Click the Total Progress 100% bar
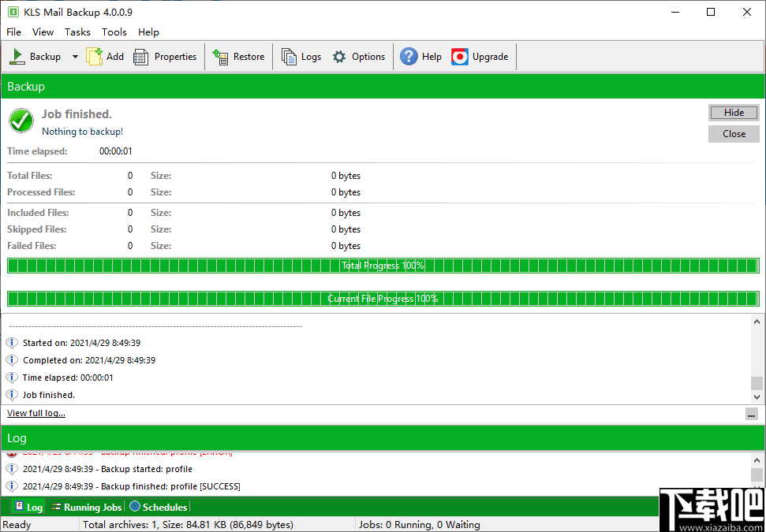This screenshot has width=766, height=532. pyautogui.click(x=383, y=266)
